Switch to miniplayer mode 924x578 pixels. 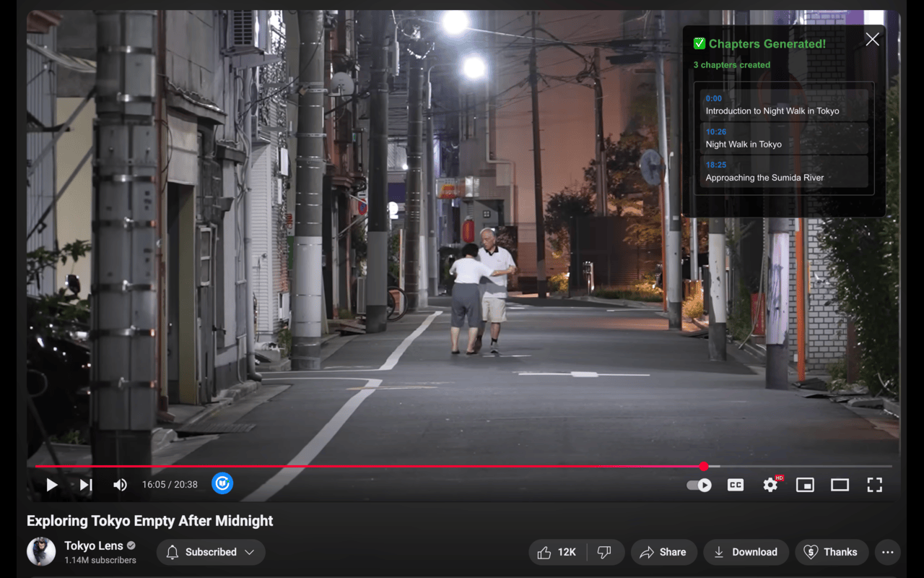[x=805, y=485]
